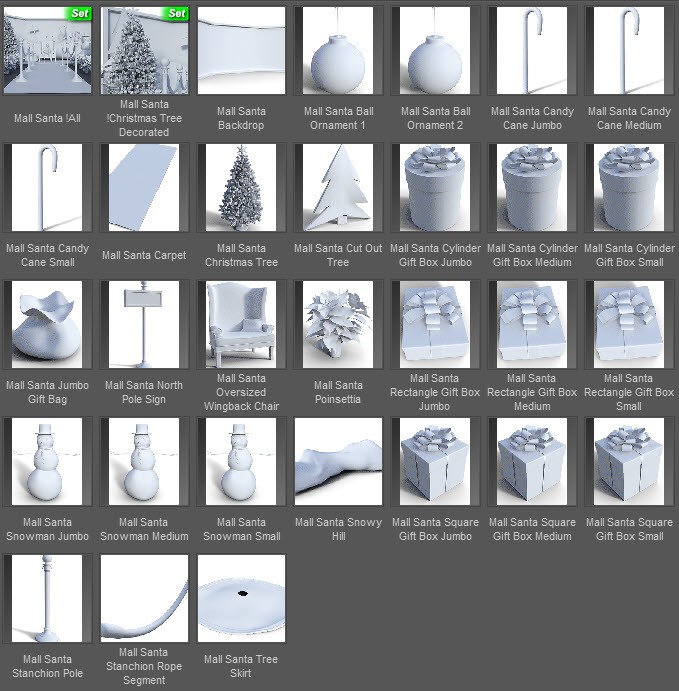The width and height of the screenshot is (679, 691).
Task: Load the Mall Santa Snowman Jumbo
Action: pyautogui.click(x=47, y=461)
